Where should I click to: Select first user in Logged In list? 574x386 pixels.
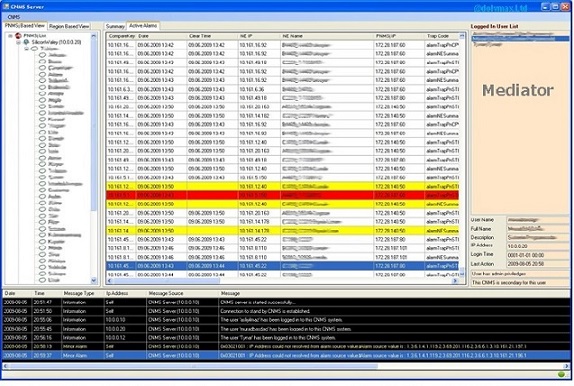(520, 34)
